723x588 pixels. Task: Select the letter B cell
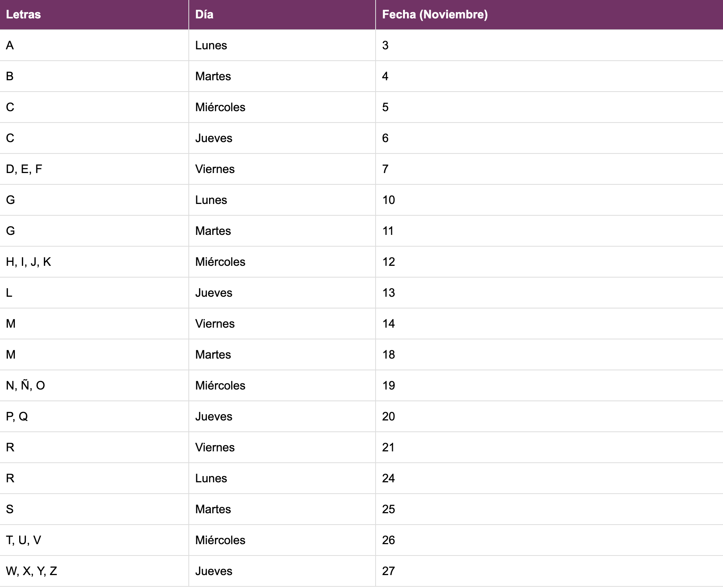(x=10, y=76)
